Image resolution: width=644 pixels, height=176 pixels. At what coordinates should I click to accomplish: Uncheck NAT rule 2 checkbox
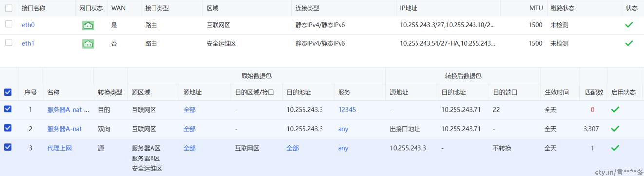8,128
